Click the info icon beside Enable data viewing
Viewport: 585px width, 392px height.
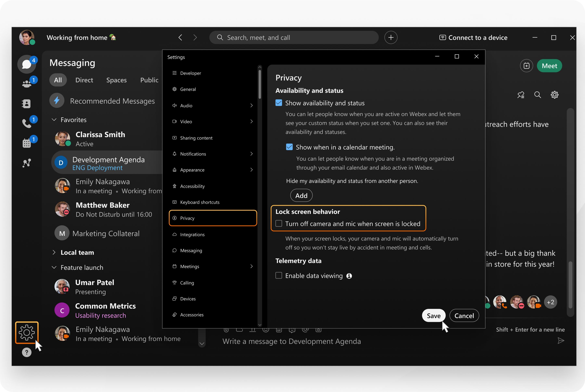[349, 276]
